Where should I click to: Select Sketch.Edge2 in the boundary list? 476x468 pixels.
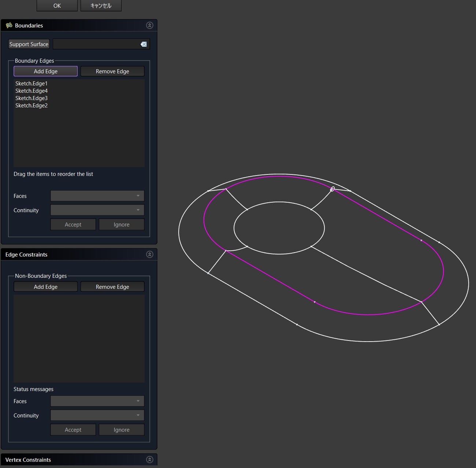(x=31, y=106)
